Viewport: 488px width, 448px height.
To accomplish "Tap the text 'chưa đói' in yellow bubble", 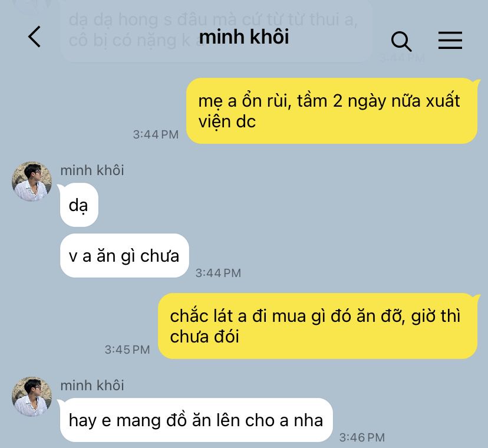I will click(x=205, y=337).
